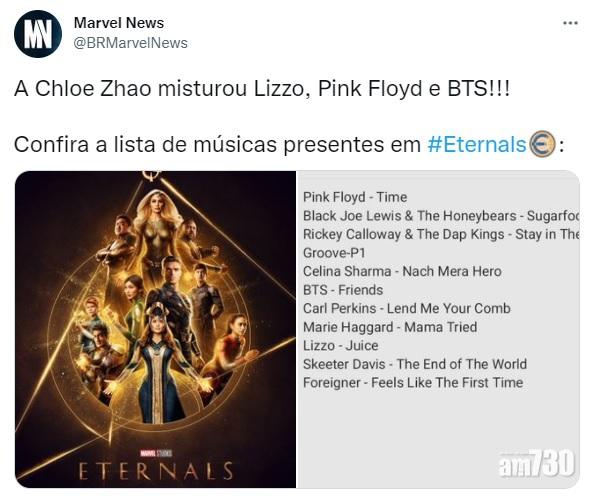The width and height of the screenshot is (596, 496).
Task: Open the #Eternals hashtag link
Action: click(477, 144)
